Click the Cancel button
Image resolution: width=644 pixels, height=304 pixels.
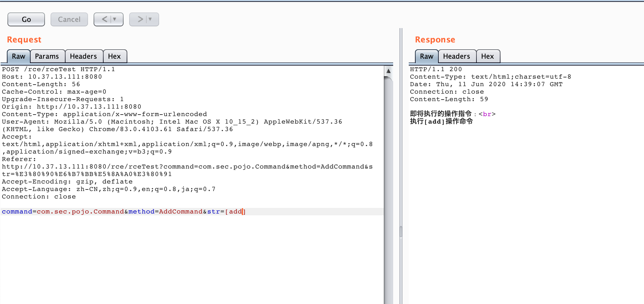69,19
